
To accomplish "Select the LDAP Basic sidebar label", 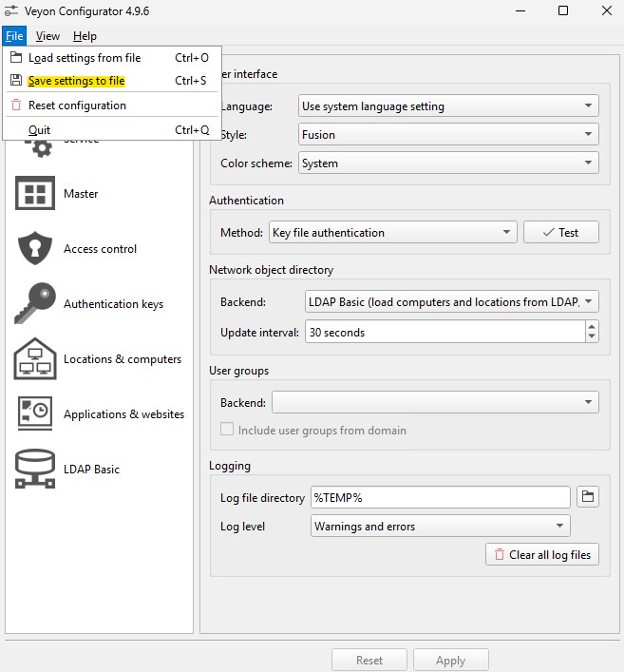I will [x=91, y=470].
